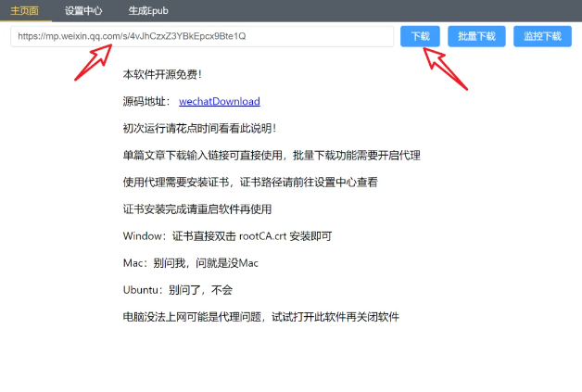This screenshot has width=582, height=392.
Task: Open the wechatDownload source link
Action: [219, 101]
